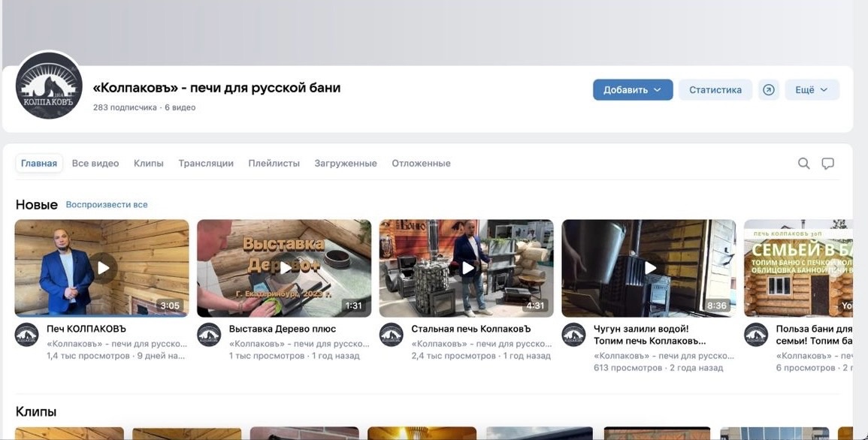Click channel avatar beside Выставка Дерево плюс
The width and height of the screenshot is (868, 440).
point(209,335)
